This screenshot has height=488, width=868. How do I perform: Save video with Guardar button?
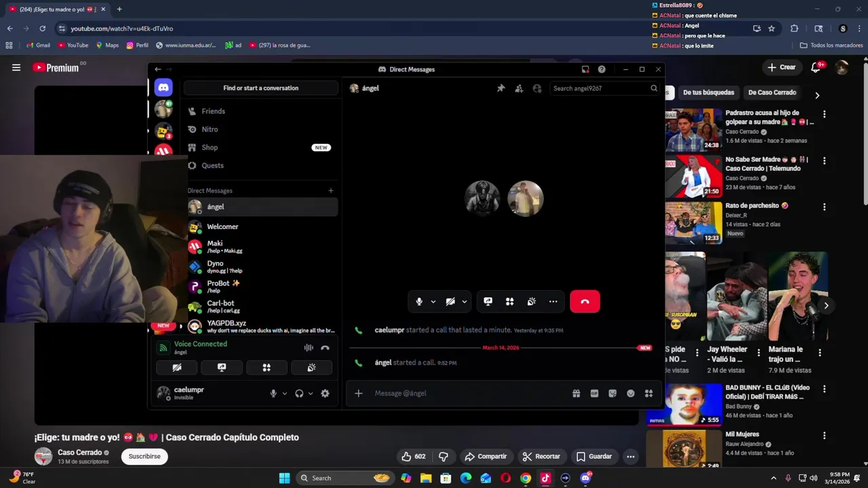click(x=594, y=456)
